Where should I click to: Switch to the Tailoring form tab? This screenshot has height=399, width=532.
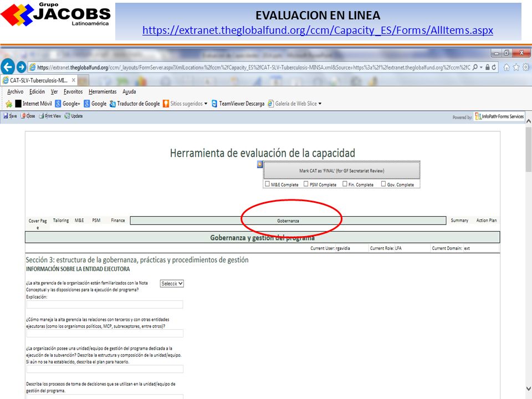point(61,221)
